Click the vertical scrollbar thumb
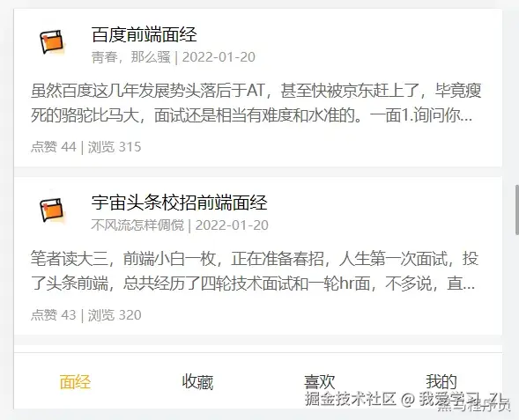This screenshot has width=519, height=420. pos(516,210)
